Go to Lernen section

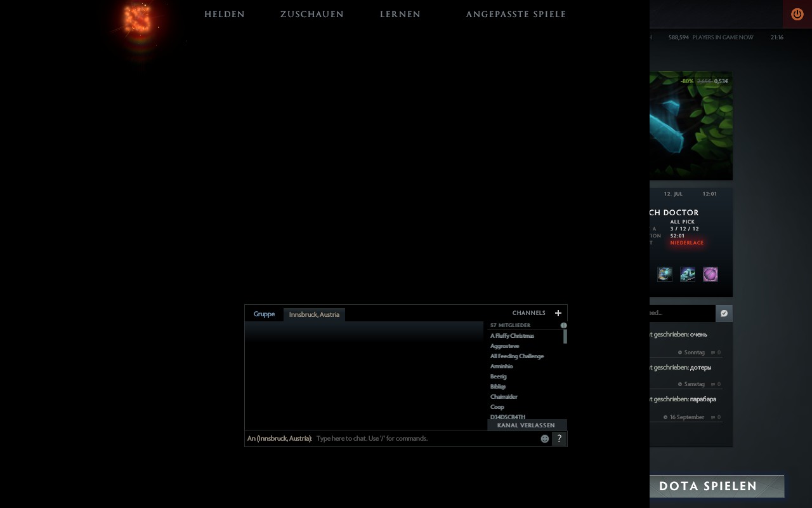[400, 15]
